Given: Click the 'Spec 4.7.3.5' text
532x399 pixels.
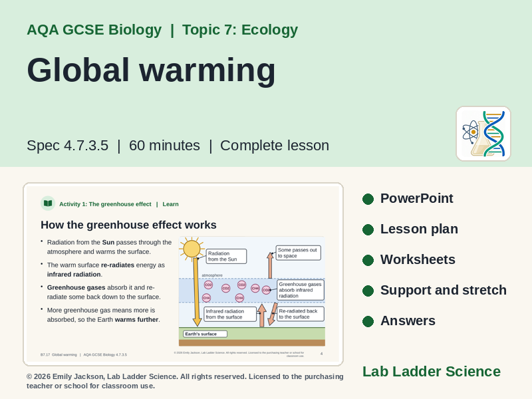Looking at the screenshot, I should [68, 146].
